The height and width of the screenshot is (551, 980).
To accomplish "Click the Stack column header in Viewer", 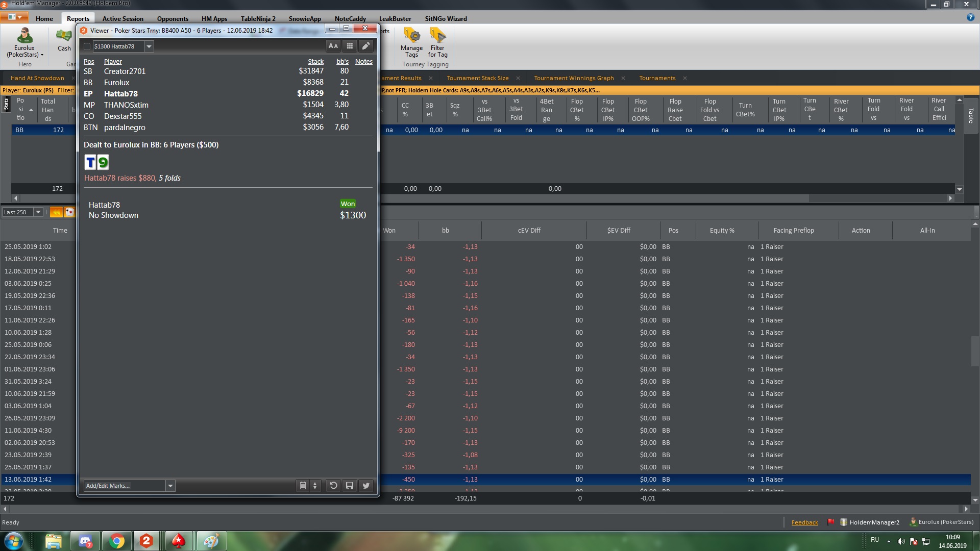I will 315,61.
